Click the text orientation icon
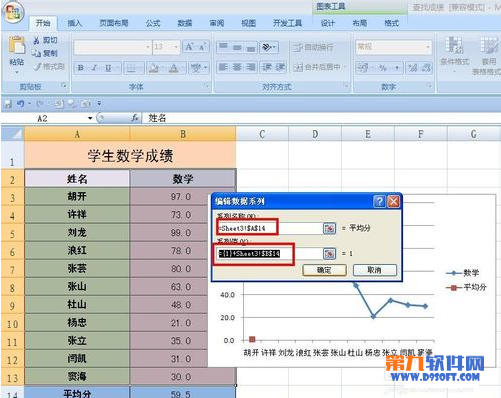Screen dimensions: 501x398 (267, 47)
